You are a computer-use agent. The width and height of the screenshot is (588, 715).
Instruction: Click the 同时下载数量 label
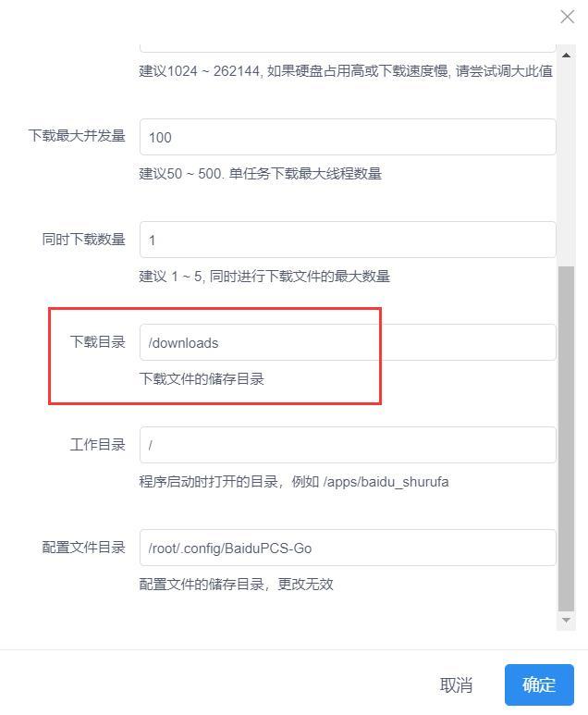click(x=84, y=239)
